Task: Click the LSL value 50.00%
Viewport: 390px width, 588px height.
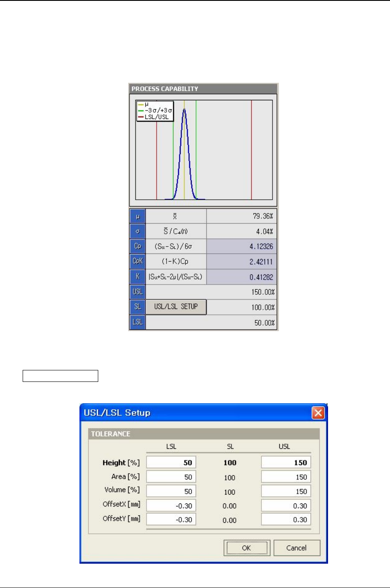Action: coord(264,323)
